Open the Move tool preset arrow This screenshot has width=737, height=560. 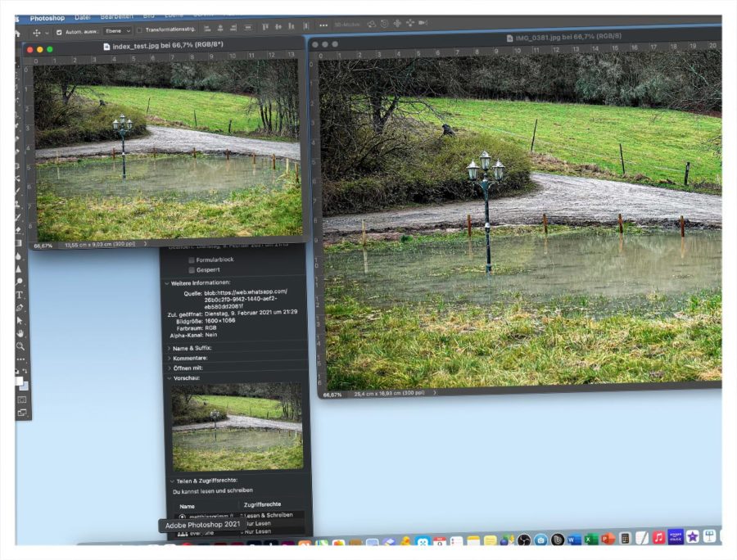[x=47, y=34]
